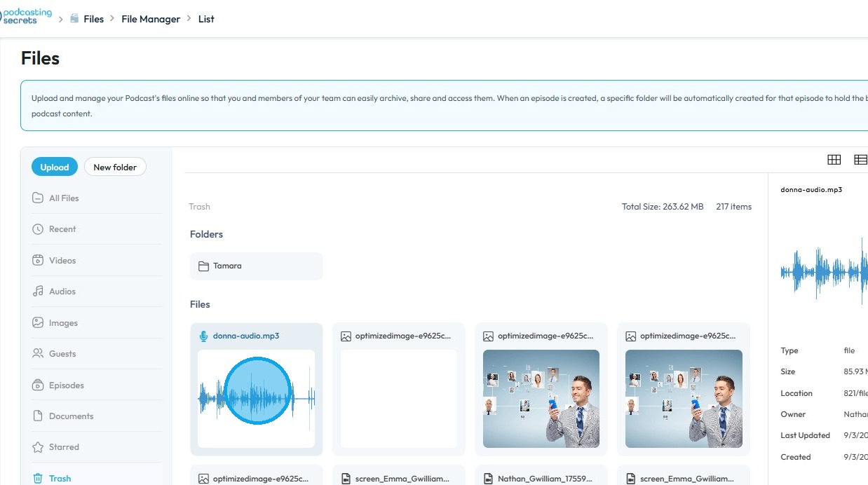868x485 pixels.
Task: Click the Audios music note icon
Action: pyautogui.click(x=38, y=292)
